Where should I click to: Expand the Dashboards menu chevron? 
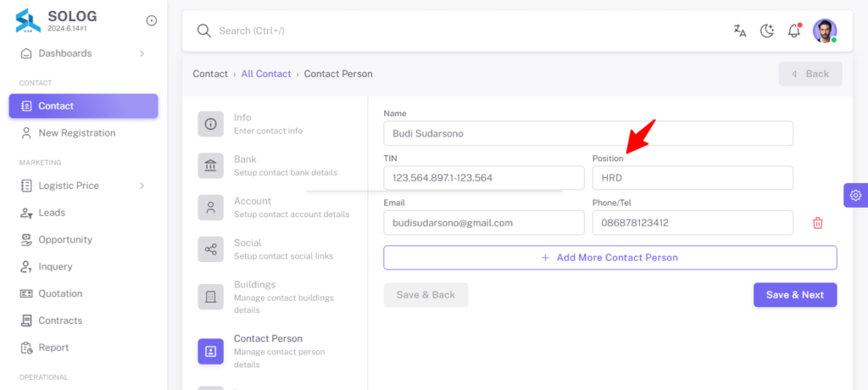click(x=142, y=53)
